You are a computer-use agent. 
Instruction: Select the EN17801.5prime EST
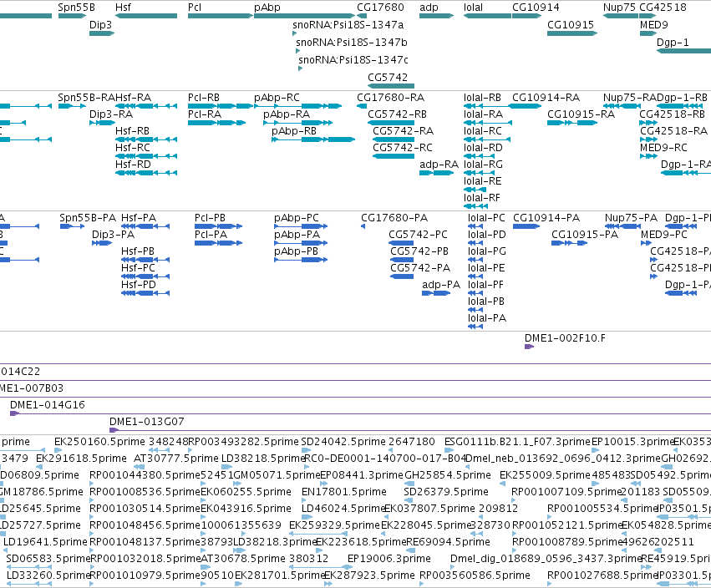304,500
